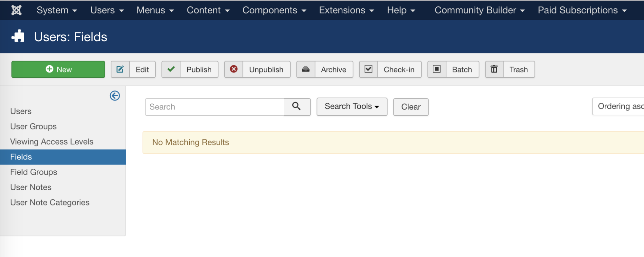Click the Joomla logo icon
Screen dimensions: 644x257
point(16,10)
